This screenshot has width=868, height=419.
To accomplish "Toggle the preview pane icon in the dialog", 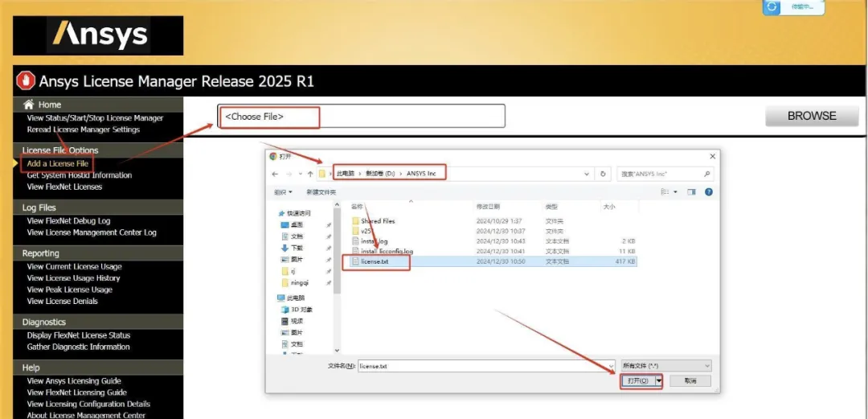I will point(691,191).
